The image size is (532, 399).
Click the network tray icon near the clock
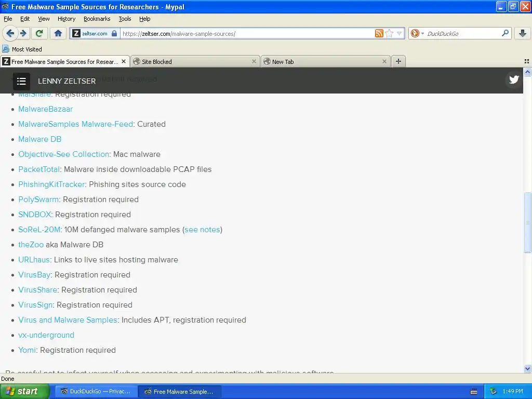(493, 391)
